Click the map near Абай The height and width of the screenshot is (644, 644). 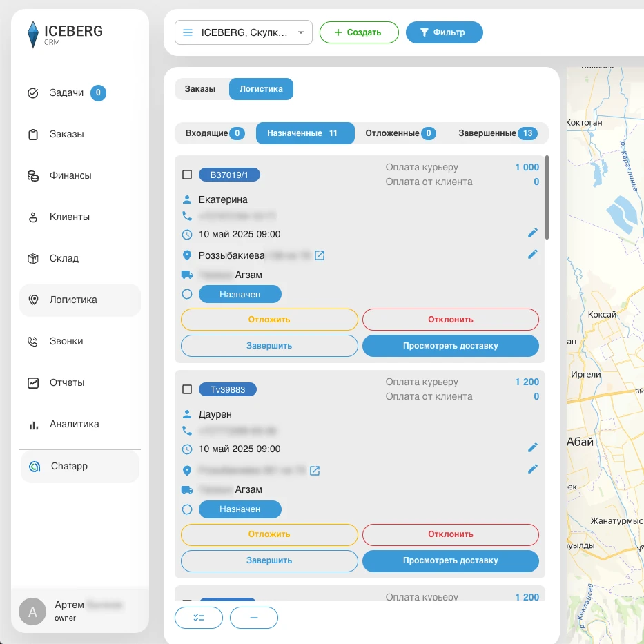(x=580, y=442)
